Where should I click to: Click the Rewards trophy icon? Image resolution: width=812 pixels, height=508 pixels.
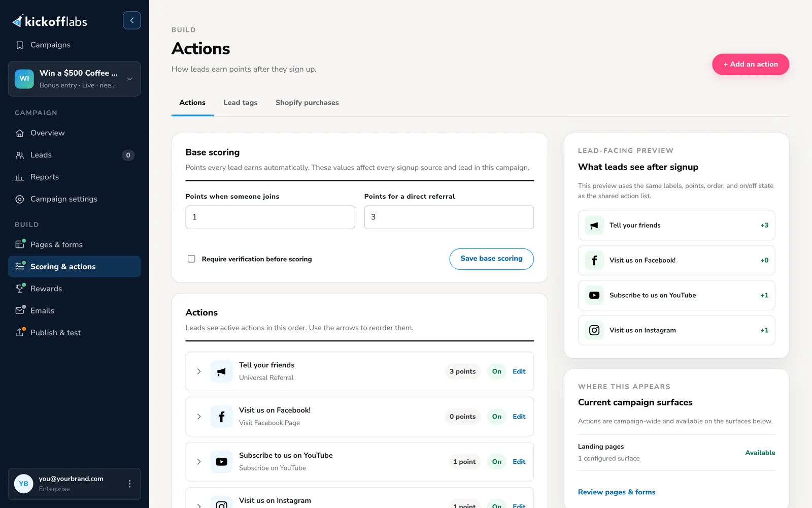[x=20, y=289]
